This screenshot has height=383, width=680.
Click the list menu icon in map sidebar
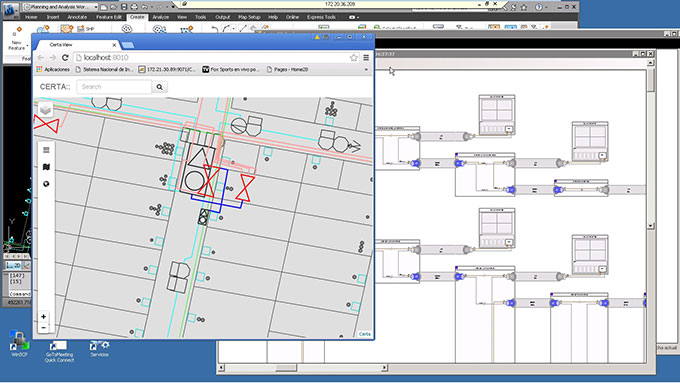(46, 150)
